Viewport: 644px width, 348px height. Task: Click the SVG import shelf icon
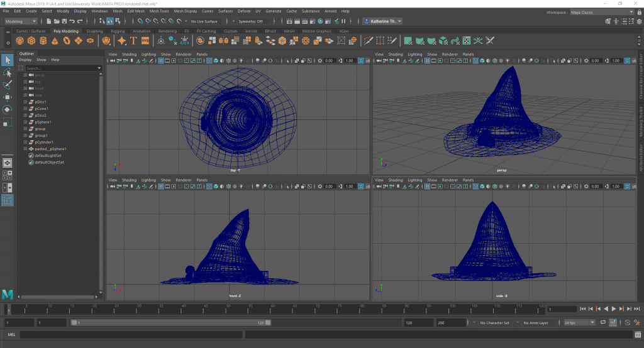(145, 41)
